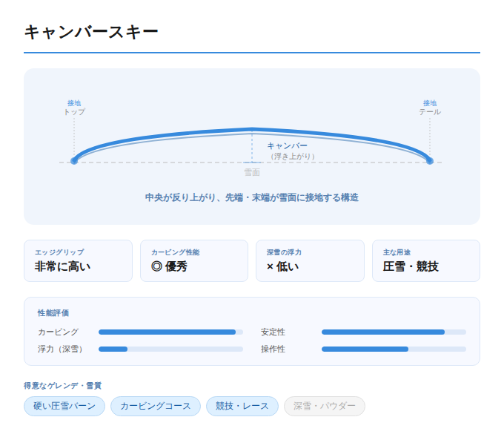Screen dimensions: 504x440
Task: Click the 安定性 rating bar
Action: [394, 332]
